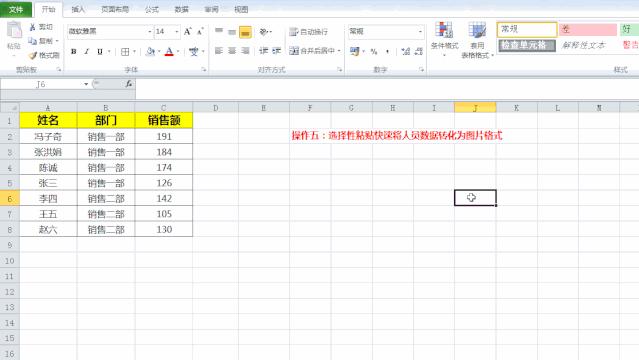Switch to the View (视图) tab
The height and width of the screenshot is (360, 639).
point(241,9)
